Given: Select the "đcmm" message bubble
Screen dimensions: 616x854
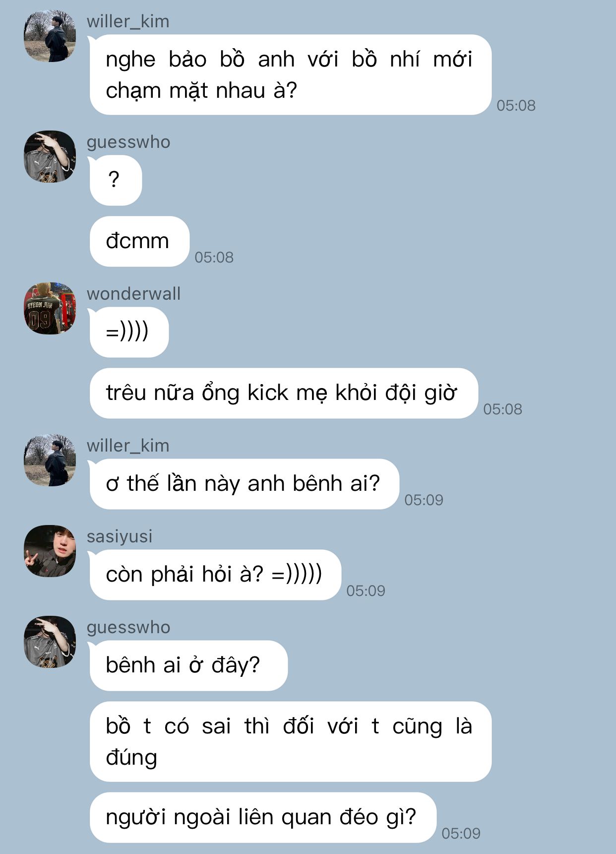Looking at the screenshot, I should point(139,241).
